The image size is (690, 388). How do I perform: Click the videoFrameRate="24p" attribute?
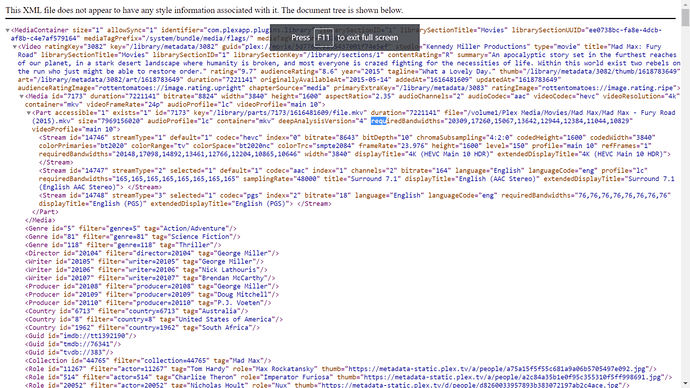pyautogui.click(x=125, y=105)
